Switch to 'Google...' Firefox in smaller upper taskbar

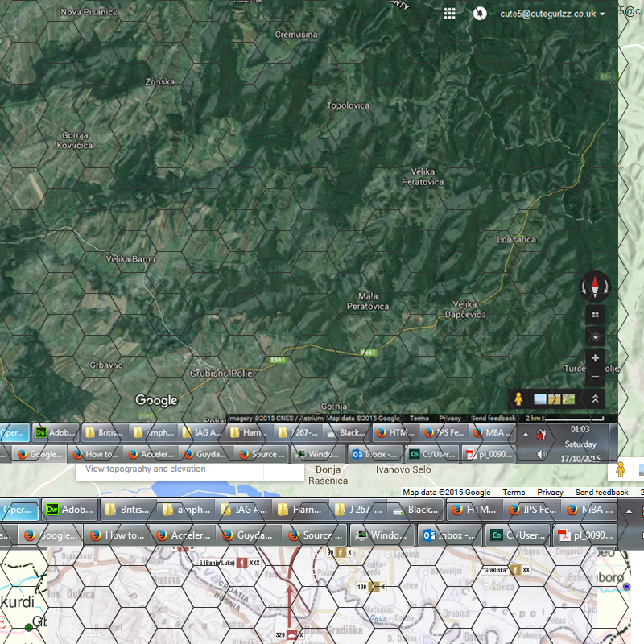pos(39,454)
